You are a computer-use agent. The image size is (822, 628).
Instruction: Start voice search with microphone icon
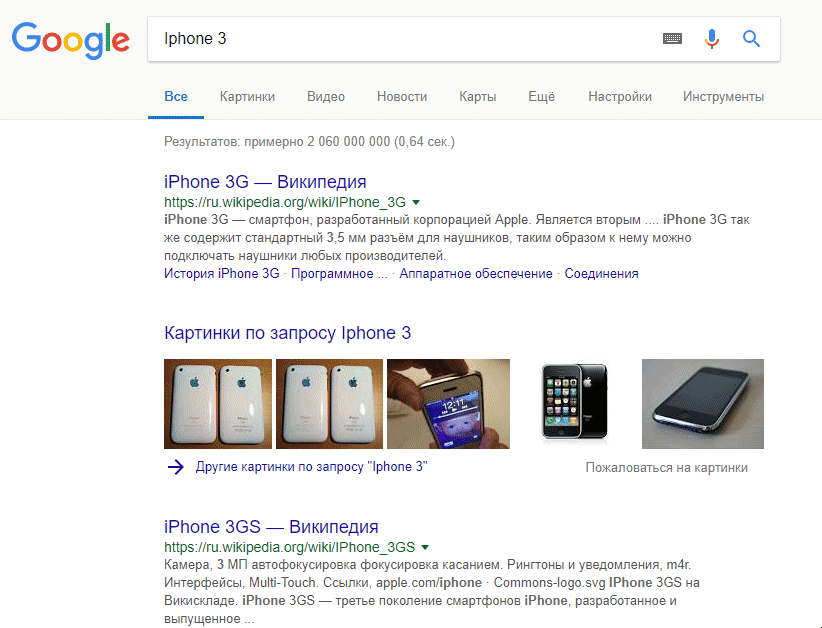click(x=711, y=39)
